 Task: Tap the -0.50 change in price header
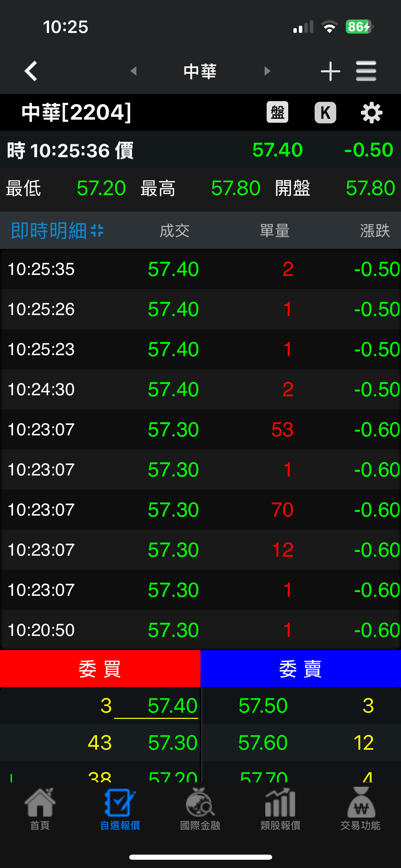click(x=368, y=150)
